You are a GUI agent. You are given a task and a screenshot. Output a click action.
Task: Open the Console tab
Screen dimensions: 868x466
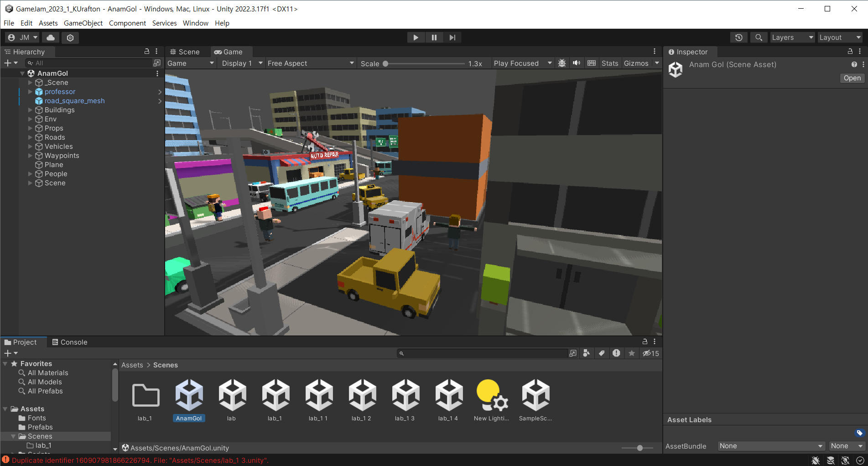(x=70, y=342)
